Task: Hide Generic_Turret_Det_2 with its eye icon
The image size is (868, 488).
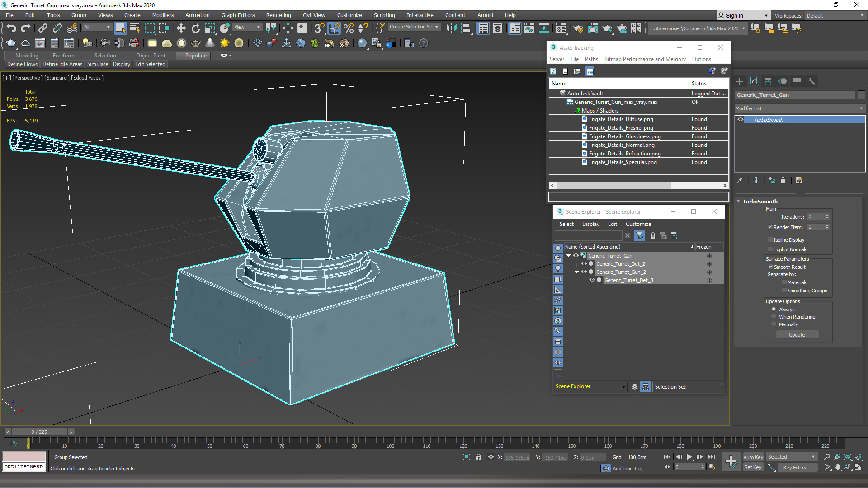Action: [x=584, y=263]
